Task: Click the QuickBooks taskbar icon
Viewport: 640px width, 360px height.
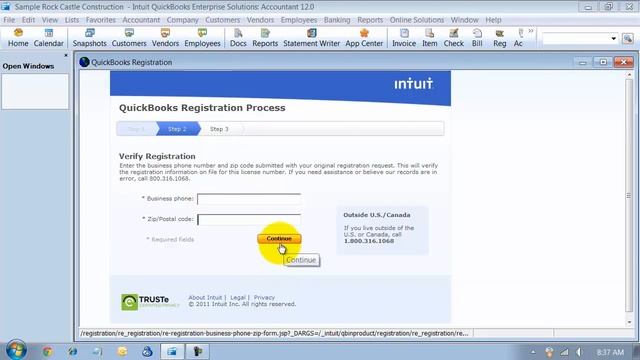Action: 172,351
